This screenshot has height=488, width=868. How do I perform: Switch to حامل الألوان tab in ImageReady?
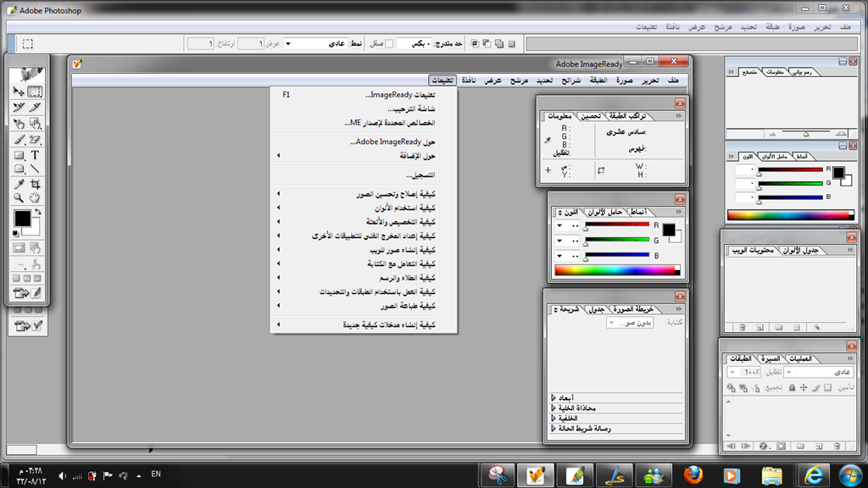pyautogui.click(x=604, y=212)
